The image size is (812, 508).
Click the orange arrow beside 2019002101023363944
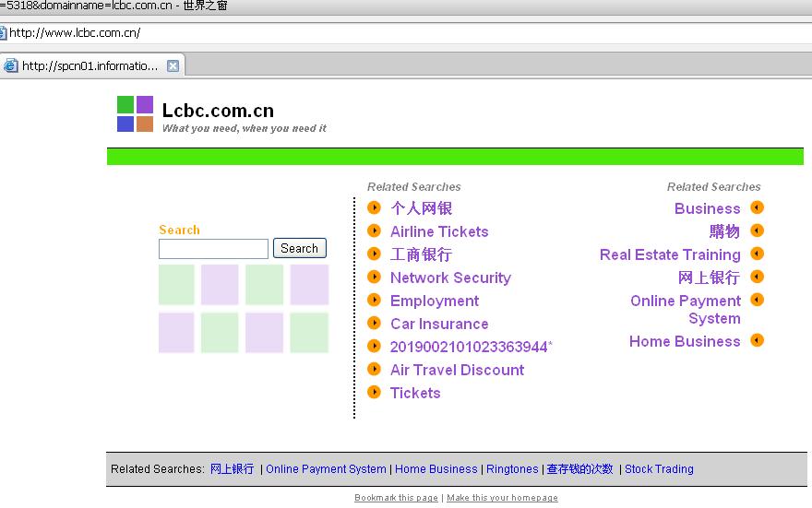point(374,346)
